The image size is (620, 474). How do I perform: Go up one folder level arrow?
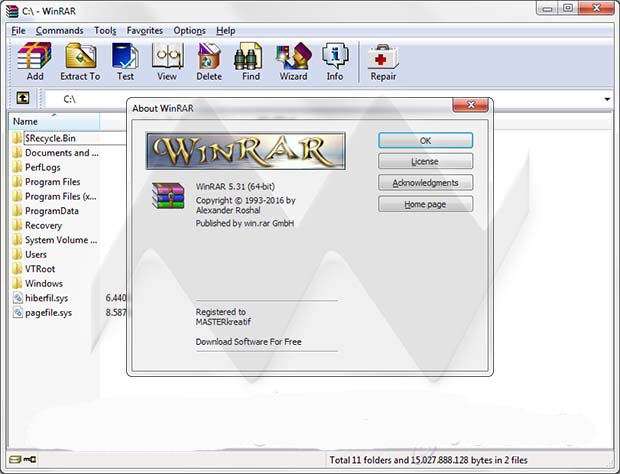(23, 98)
